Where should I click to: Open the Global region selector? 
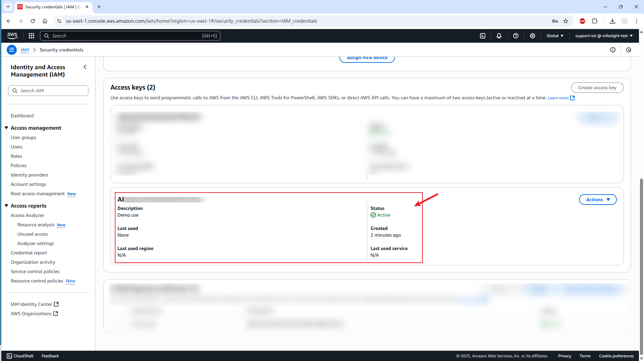pyautogui.click(x=555, y=36)
